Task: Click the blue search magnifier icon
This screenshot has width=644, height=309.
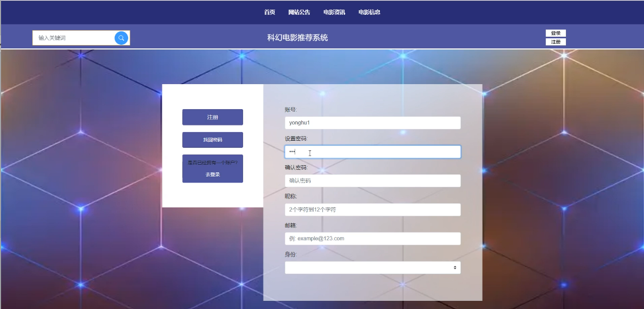Action: tap(121, 38)
